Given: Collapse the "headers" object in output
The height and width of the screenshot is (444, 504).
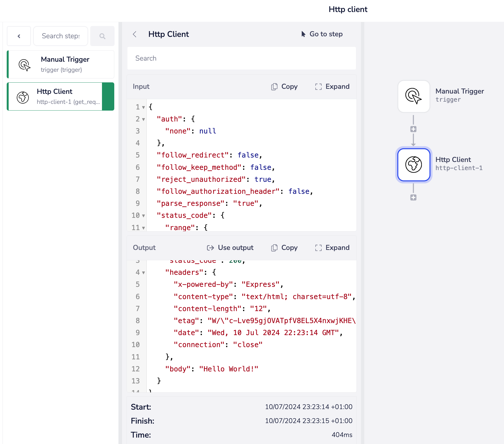Looking at the screenshot, I should 143,273.
